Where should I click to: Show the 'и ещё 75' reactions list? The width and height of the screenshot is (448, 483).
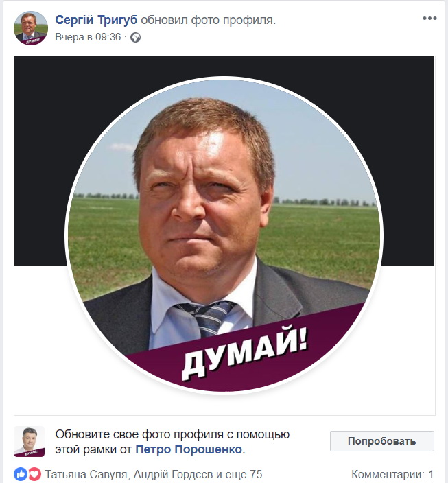239,474
